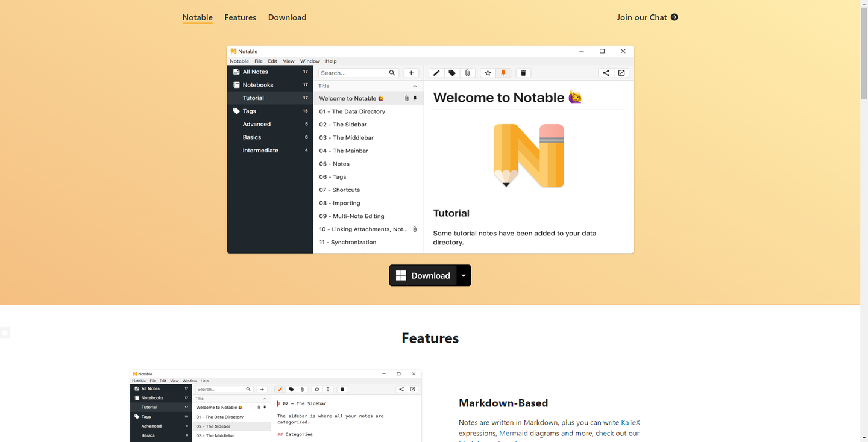Click the Windows logo on the Download button

401,276
